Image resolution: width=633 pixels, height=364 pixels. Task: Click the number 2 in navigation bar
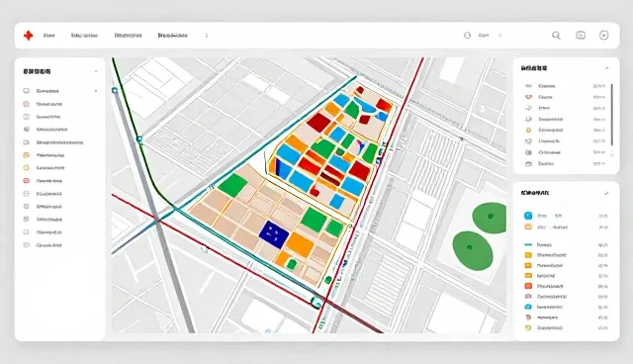(207, 36)
